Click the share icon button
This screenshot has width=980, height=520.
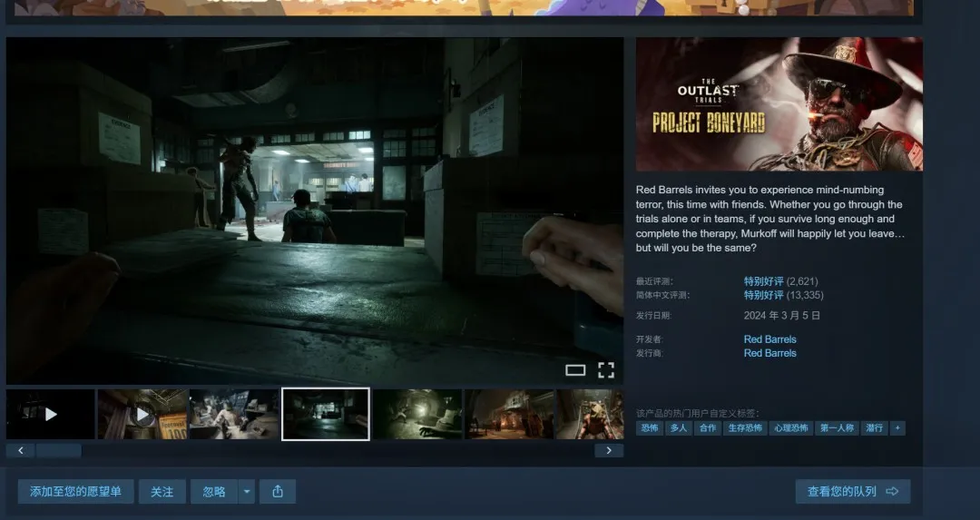278,492
